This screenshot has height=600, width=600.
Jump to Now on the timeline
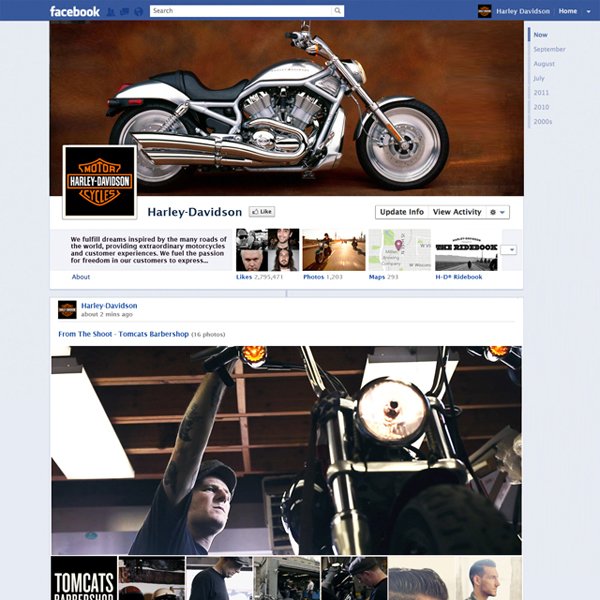pyautogui.click(x=540, y=35)
